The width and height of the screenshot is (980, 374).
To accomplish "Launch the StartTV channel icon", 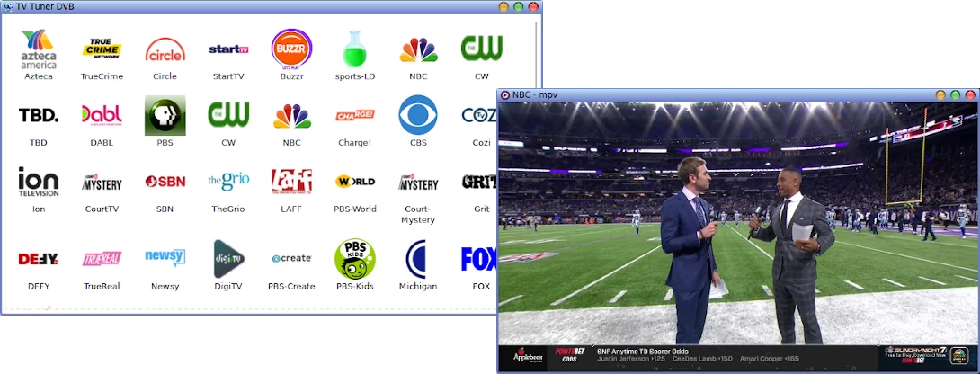I will point(228,49).
